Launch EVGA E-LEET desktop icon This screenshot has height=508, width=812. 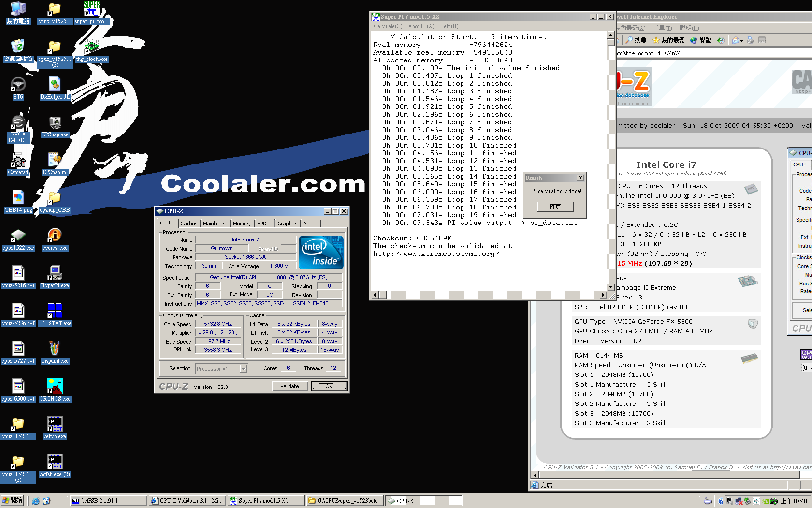18,129
